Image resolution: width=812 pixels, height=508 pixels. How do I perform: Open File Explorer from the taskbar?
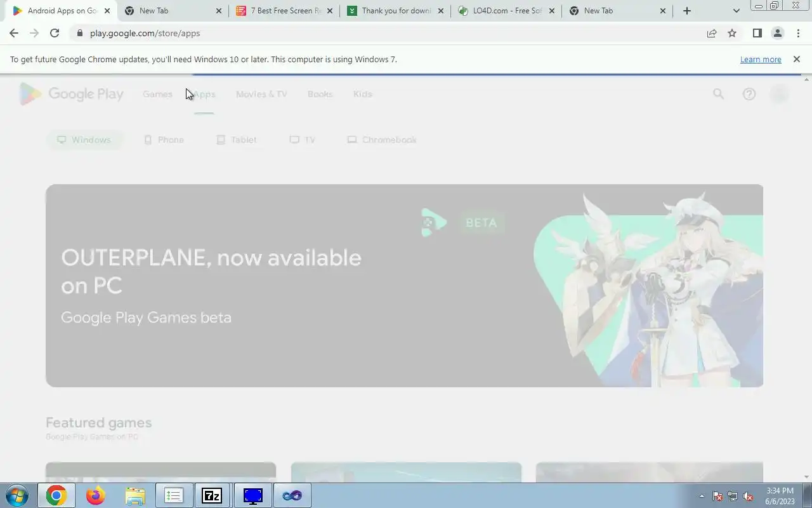[x=135, y=495]
